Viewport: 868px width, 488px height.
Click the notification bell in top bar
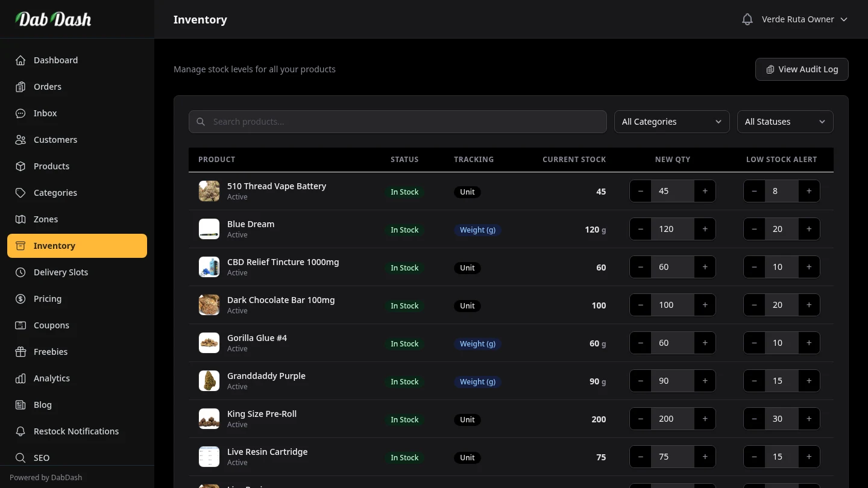click(747, 19)
